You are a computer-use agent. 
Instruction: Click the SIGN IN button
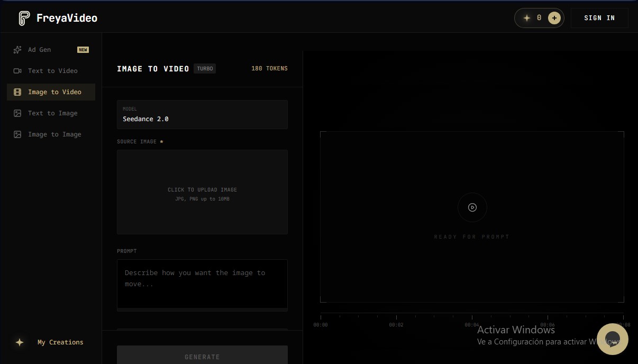coord(599,18)
